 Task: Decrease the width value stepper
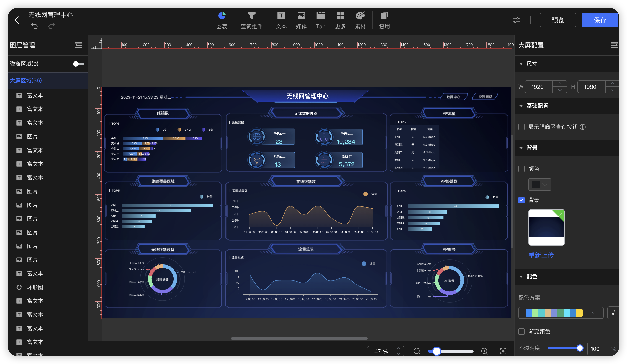point(560,90)
